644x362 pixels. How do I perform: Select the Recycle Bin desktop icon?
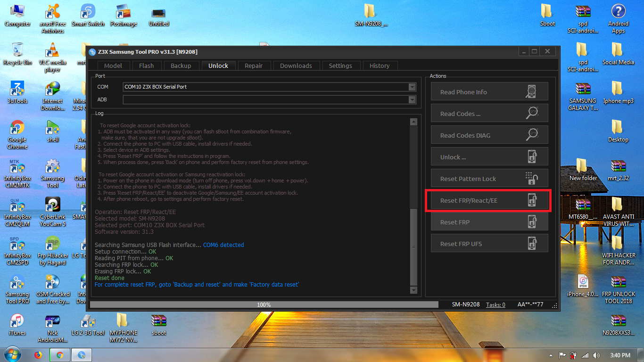tap(17, 54)
